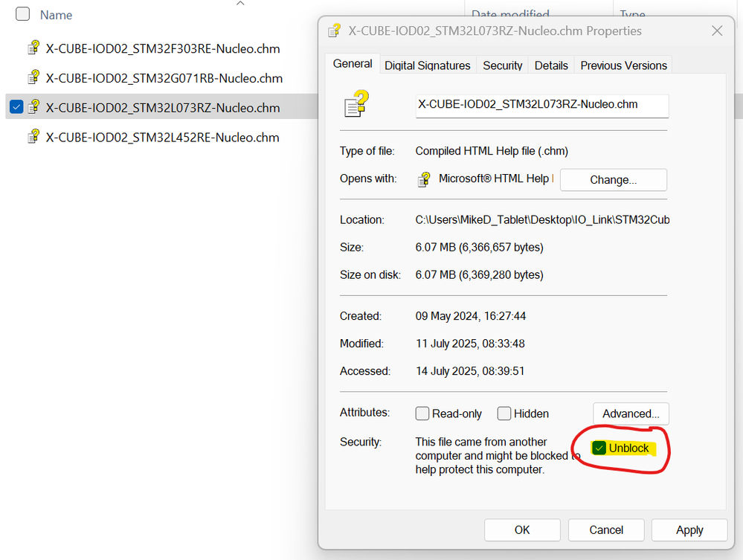The height and width of the screenshot is (560, 743).
Task: Click the Change... button for Opens with
Action: [613, 180]
